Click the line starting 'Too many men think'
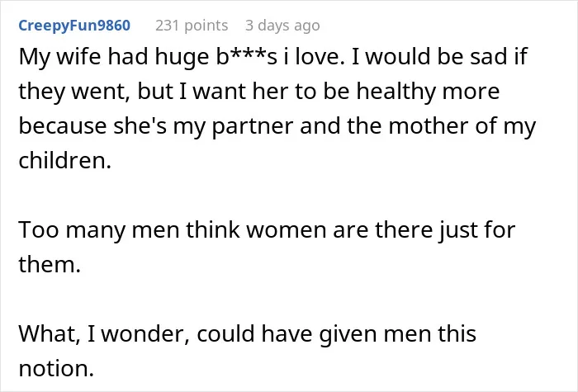Image resolution: width=578 pixels, height=392 pixels. coord(267,230)
